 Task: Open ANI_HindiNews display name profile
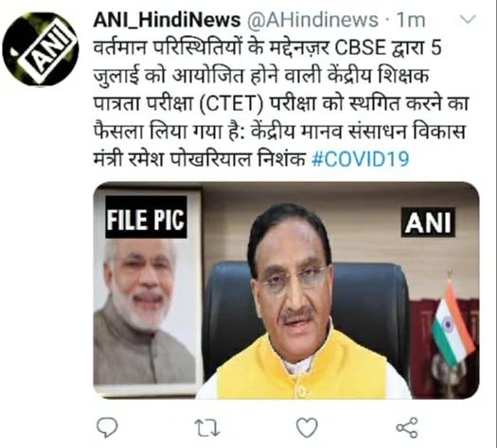coord(167,20)
